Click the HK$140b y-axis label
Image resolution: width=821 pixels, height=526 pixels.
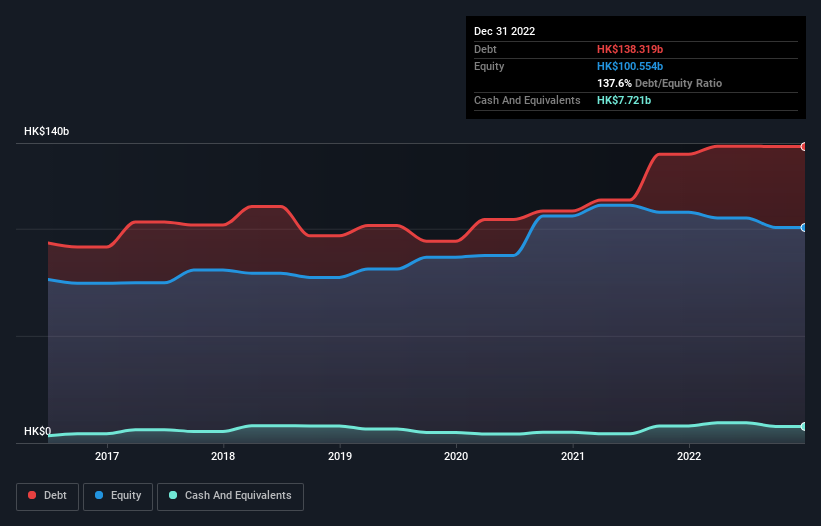point(47,131)
